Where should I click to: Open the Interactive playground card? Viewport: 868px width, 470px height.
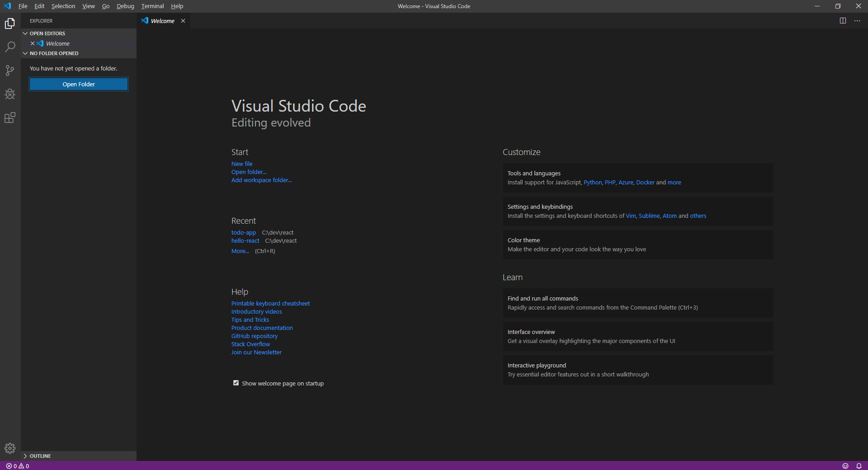(638, 370)
